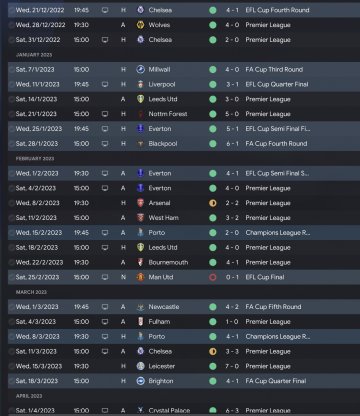
Task: Click the green win indicator for Leicester match
Action: (213, 366)
